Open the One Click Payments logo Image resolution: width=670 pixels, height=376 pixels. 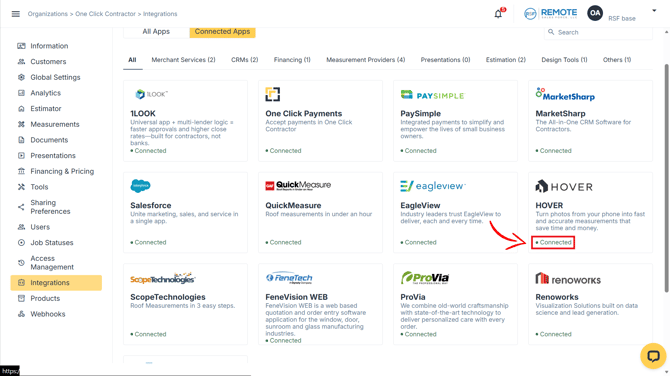click(x=273, y=94)
